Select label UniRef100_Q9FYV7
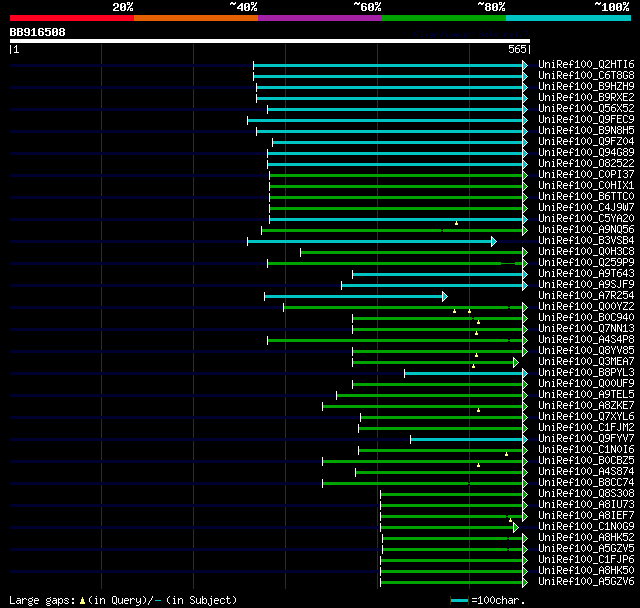This screenshot has height=608, width=640. [586, 439]
